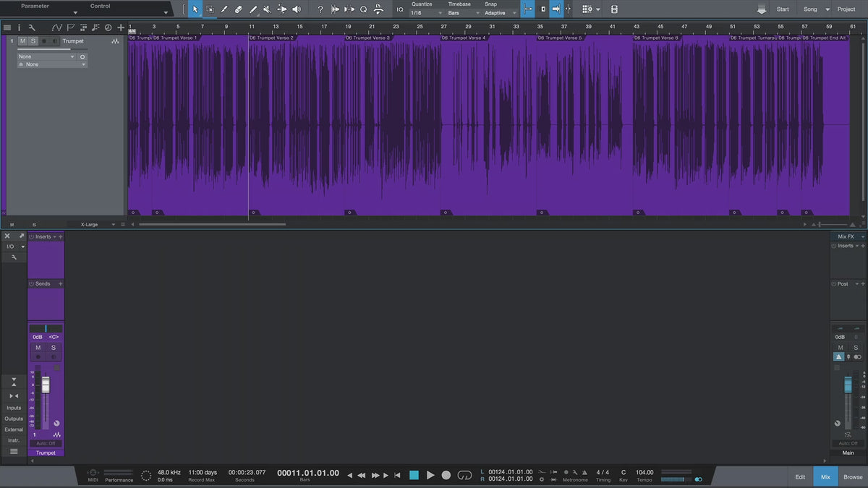Viewport: 868px width, 488px height.
Task: Switch to the Edit view tab
Action: (800, 476)
